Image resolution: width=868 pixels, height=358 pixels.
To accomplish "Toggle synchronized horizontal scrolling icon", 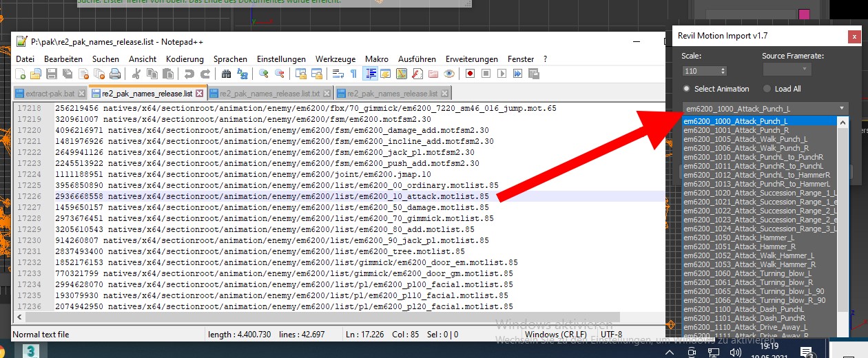I will click(x=316, y=74).
